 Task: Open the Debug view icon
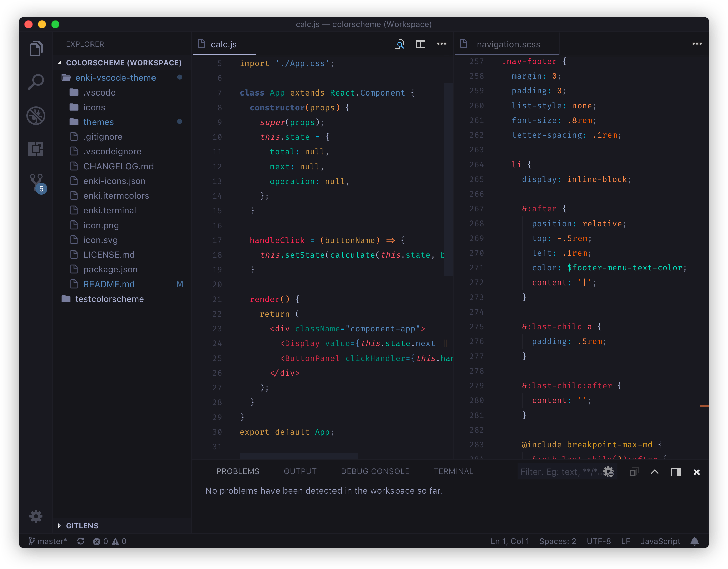point(36,116)
